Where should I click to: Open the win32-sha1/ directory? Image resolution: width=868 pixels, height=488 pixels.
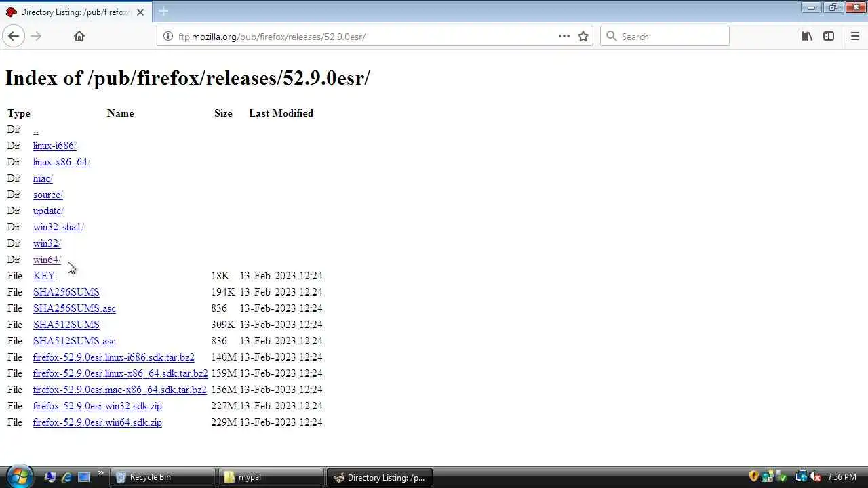click(58, 227)
